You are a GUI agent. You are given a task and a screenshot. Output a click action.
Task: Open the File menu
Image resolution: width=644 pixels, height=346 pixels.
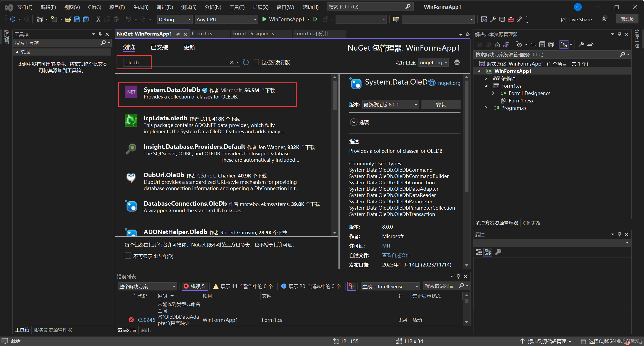pyautogui.click(x=25, y=7)
